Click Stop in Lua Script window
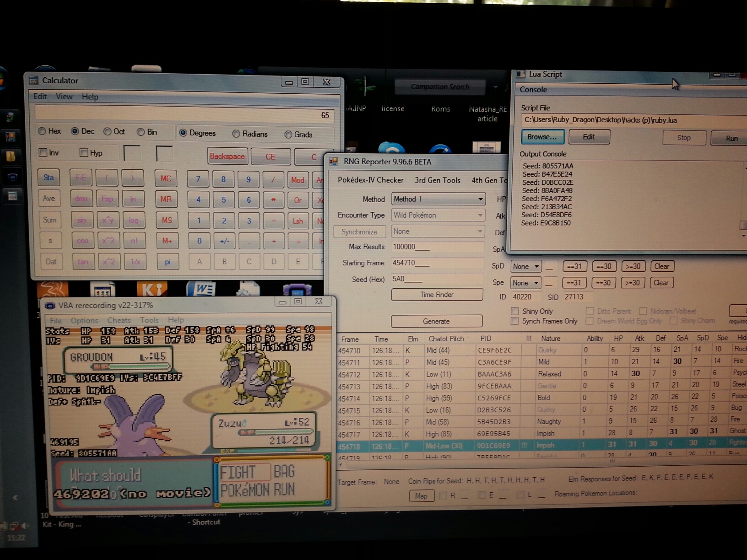This screenshot has width=747, height=560. (x=684, y=138)
